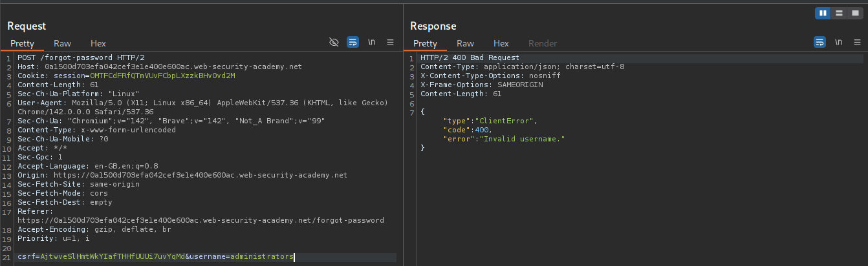The image size is (868, 266).
Task: Switch Request view to Hex tab
Action: pos(98,43)
